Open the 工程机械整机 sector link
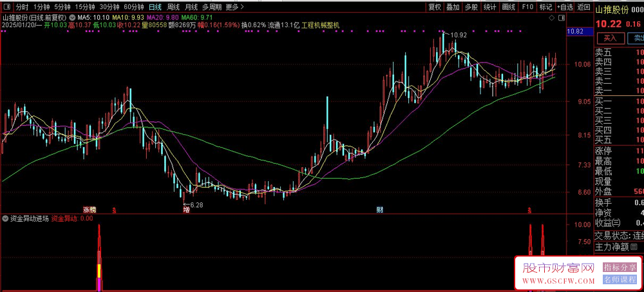644x292 pixels. [x=321, y=25]
